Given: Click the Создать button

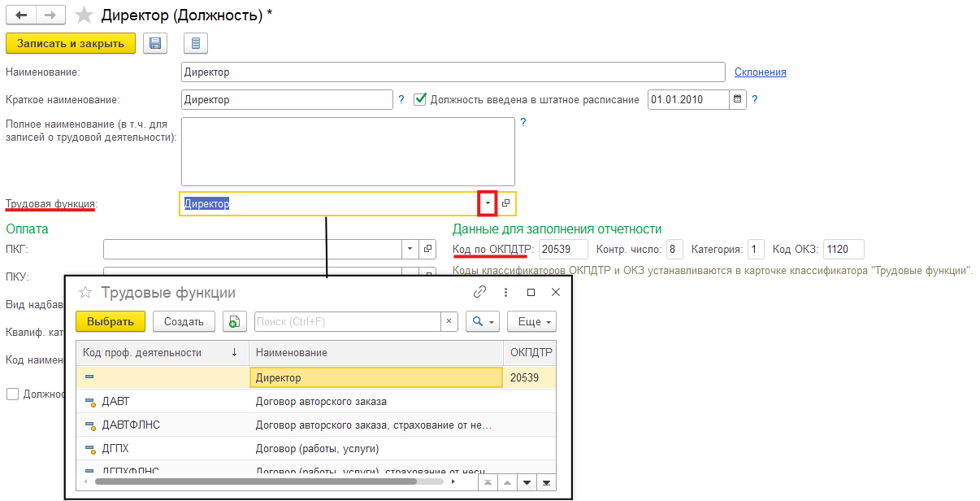Looking at the screenshot, I should point(184,321).
